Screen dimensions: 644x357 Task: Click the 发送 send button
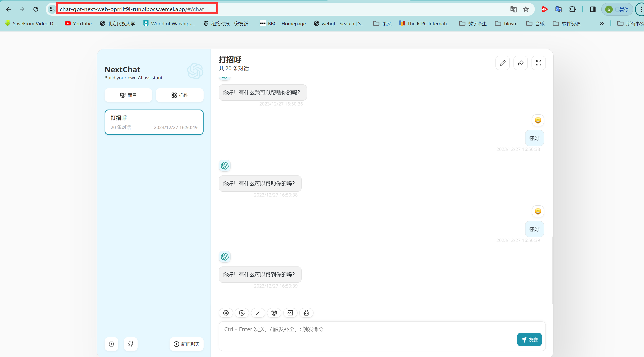tap(529, 339)
